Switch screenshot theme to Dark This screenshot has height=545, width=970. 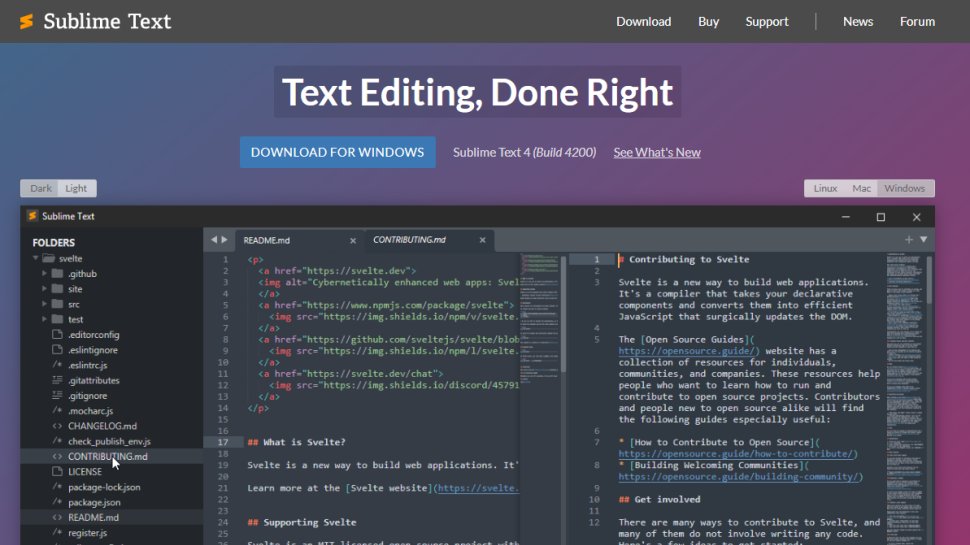tap(41, 188)
